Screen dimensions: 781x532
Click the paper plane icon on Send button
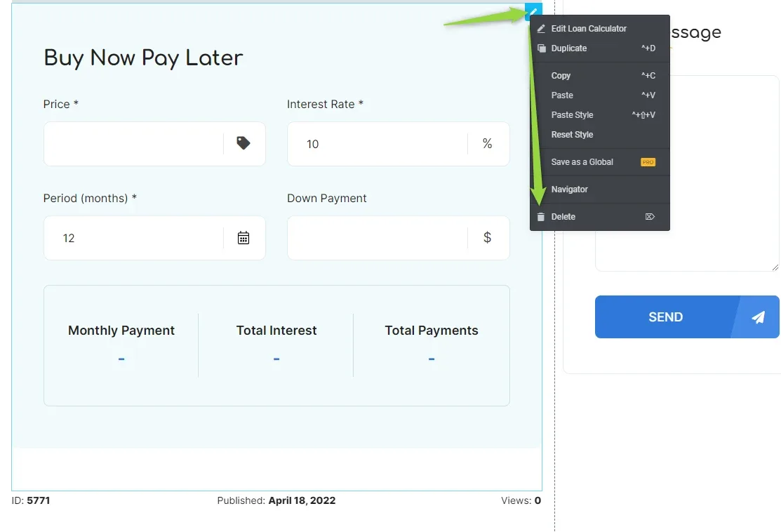click(758, 317)
